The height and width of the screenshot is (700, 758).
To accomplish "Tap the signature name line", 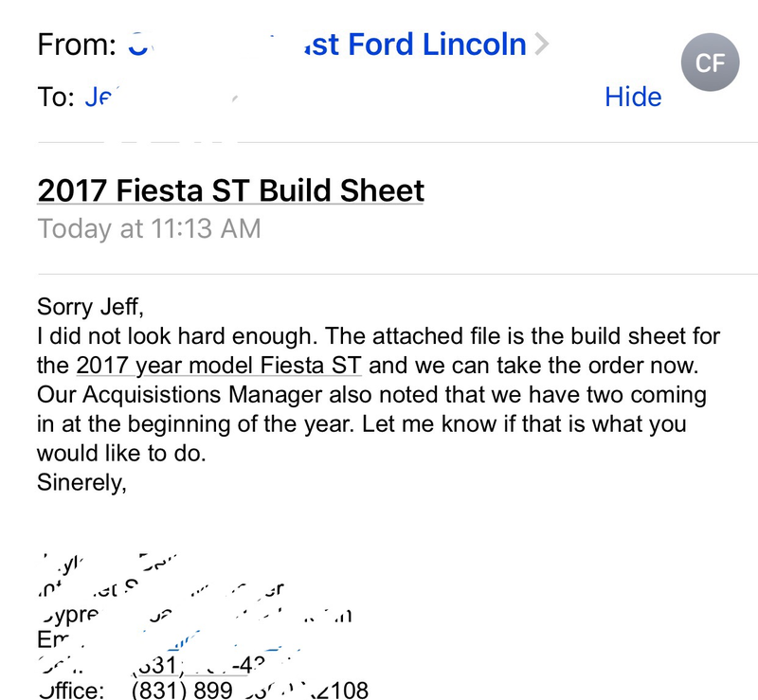I will [109, 563].
